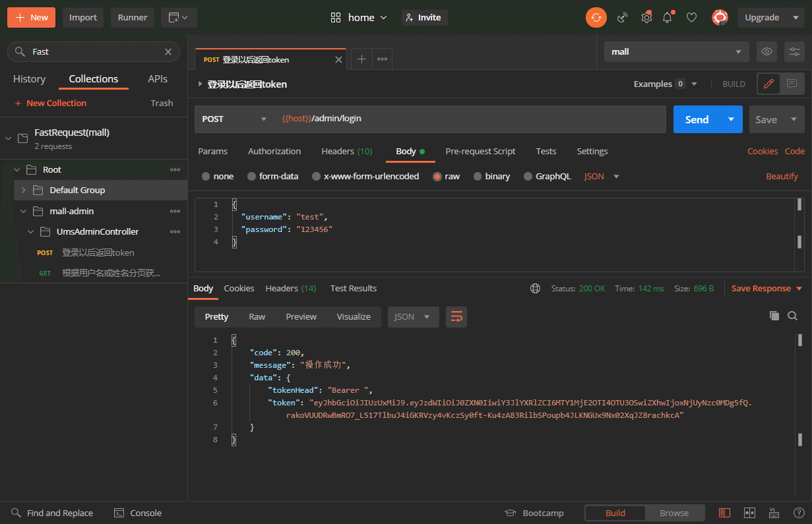The width and height of the screenshot is (812, 524).
Task: Open the mall environment dropdown
Action: point(676,51)
